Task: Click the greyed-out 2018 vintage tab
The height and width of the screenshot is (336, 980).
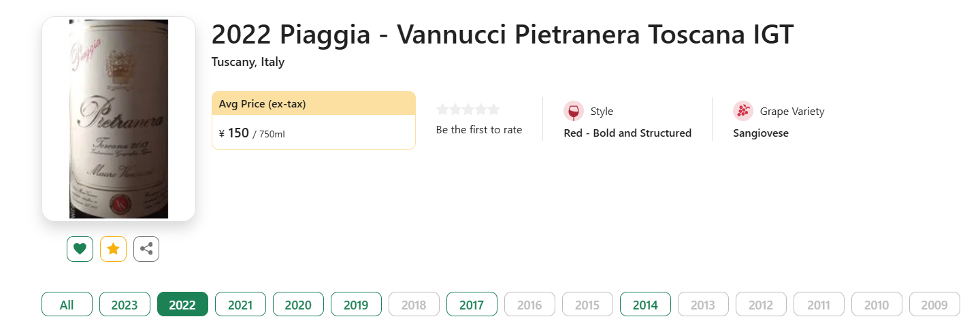Action: [x=414, y=305]
